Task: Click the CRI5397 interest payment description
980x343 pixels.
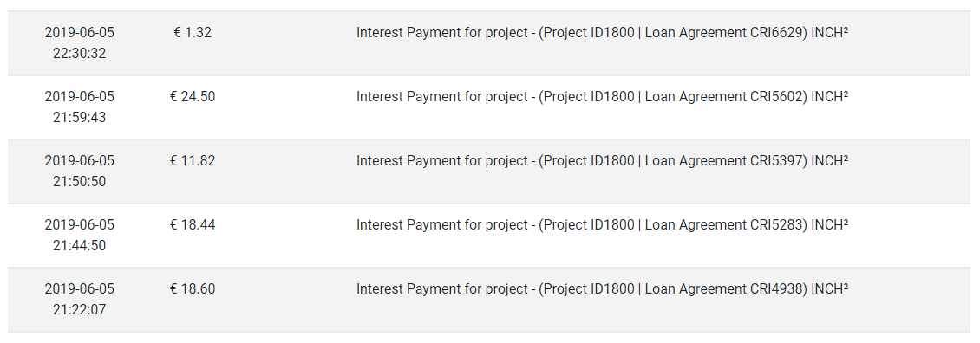Action: click(x=602, y=161)
